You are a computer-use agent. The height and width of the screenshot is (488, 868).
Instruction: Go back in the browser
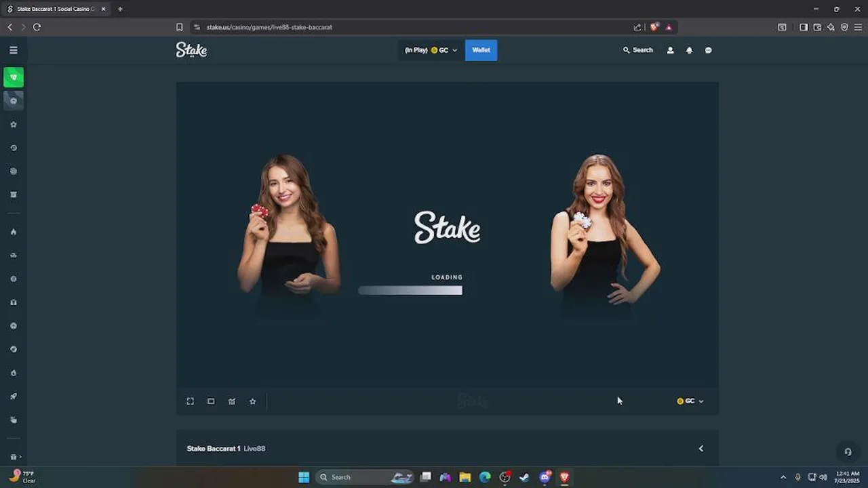pyautogui.click(x=10, y=27)
